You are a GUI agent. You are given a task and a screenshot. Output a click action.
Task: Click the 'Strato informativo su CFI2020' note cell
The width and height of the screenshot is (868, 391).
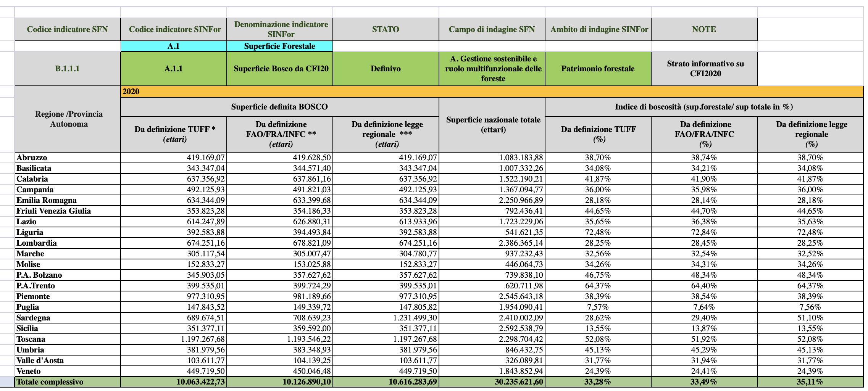[704, 69]
